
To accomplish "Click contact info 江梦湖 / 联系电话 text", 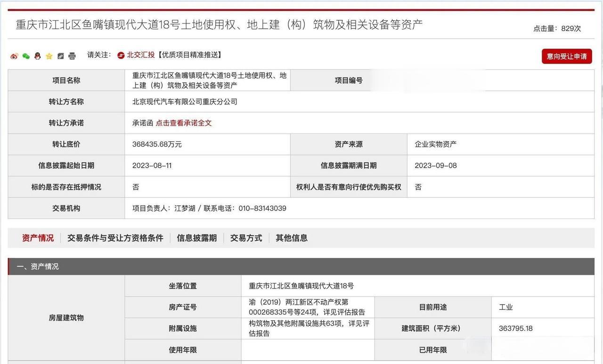I will pyautogui.click(x=209, y=208).
